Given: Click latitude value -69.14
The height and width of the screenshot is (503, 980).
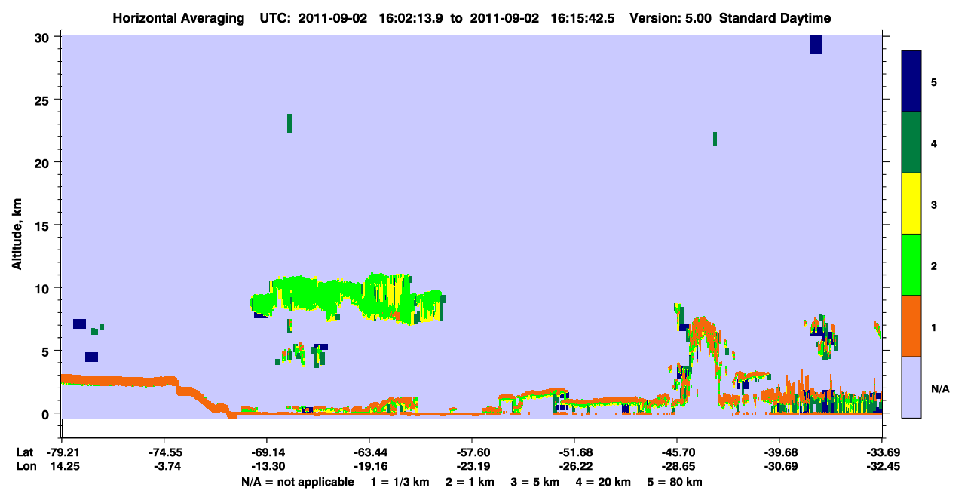Looking at the screenshot, I should tap(267, 452).
